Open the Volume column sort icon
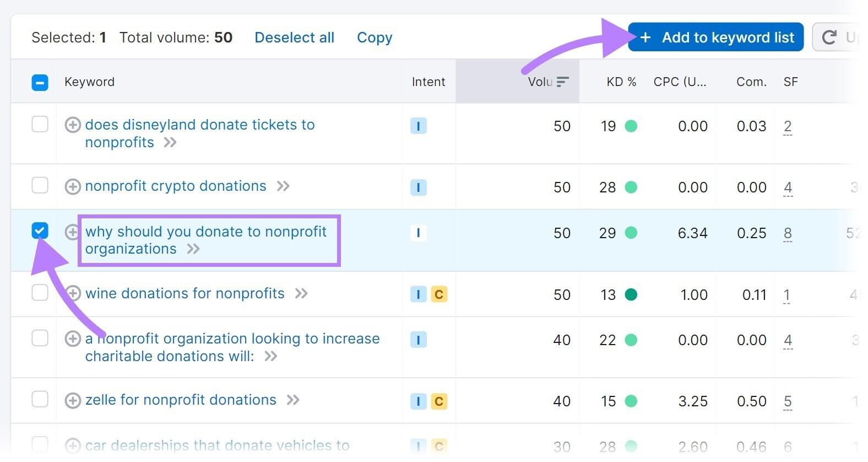The height and width of the screenshot is (462, 868). [563, 81]
